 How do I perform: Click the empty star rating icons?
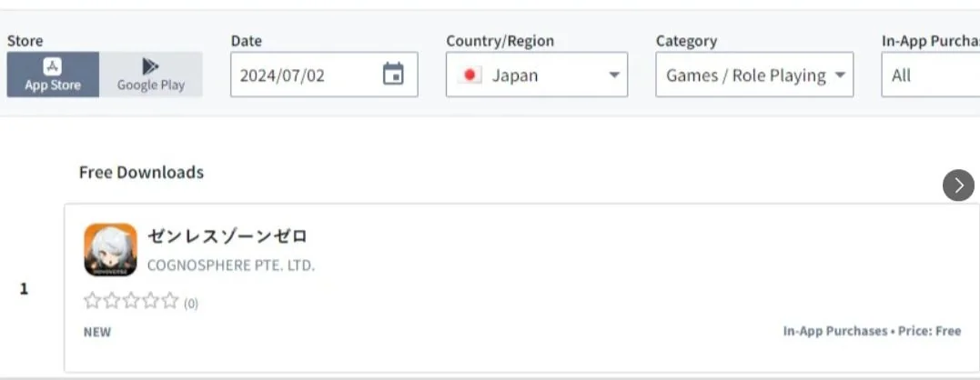(131, 301)
